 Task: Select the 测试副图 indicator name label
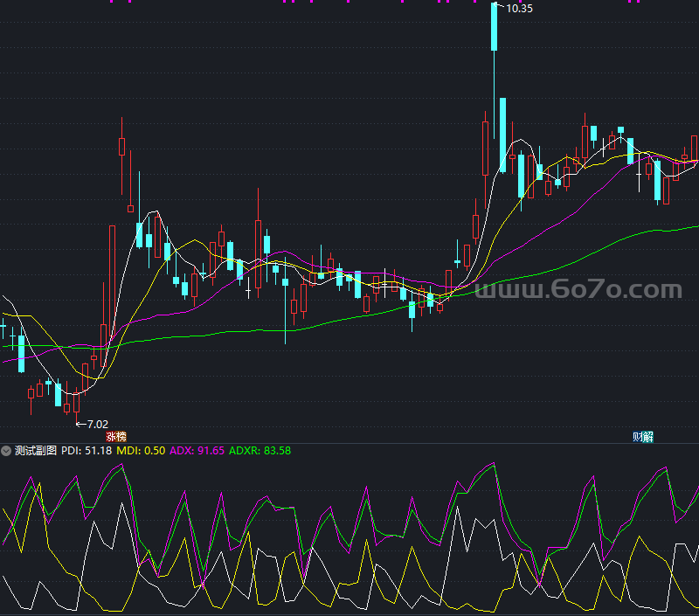[36, 451]
